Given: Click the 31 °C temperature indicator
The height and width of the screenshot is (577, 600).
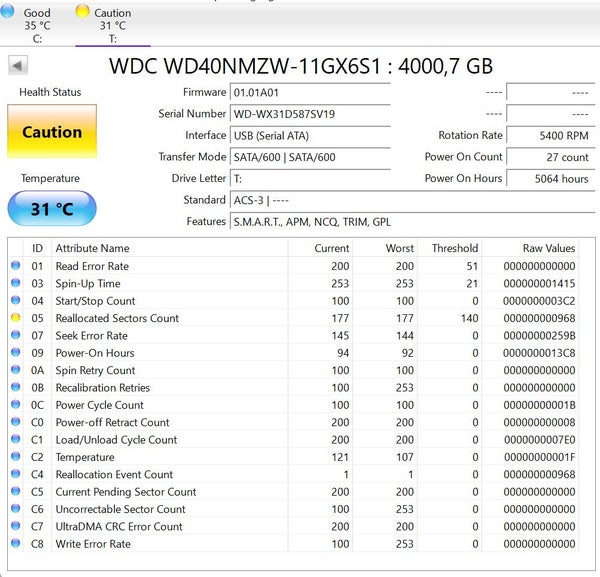Looking at the screenshot, I should pyautogui.click(x=52, y=209).
